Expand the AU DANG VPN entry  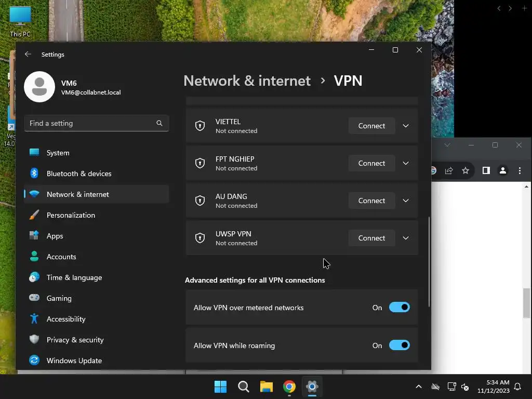tap(406, 201)
